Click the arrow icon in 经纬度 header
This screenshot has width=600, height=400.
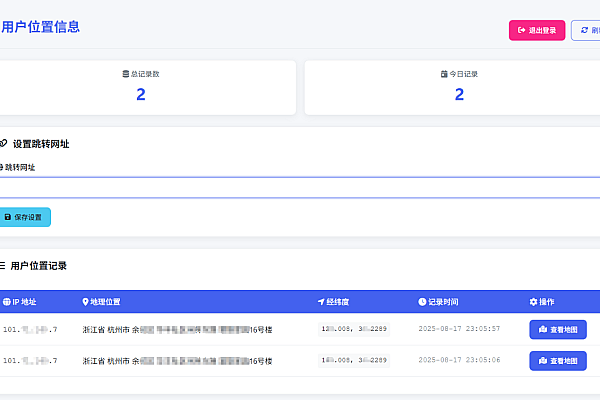click(321, 302)
